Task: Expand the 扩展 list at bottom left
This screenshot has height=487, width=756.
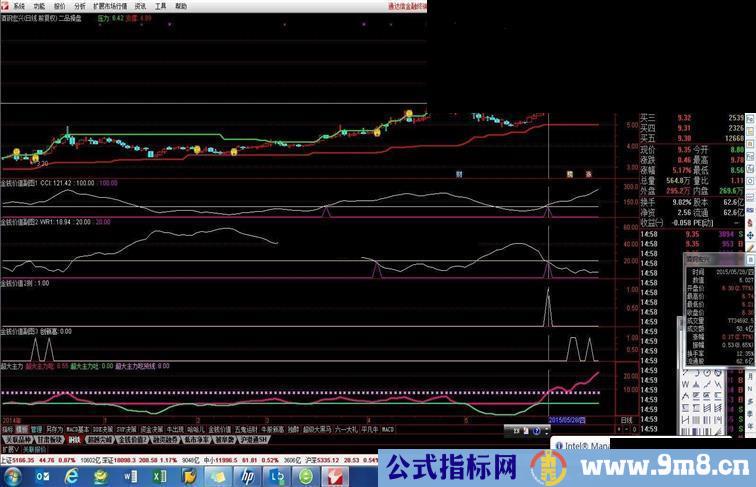Action: click(8, 449)
